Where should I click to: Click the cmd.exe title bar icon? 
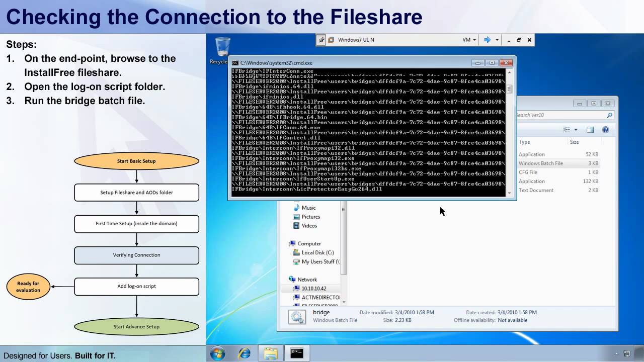tap(235, 63)
